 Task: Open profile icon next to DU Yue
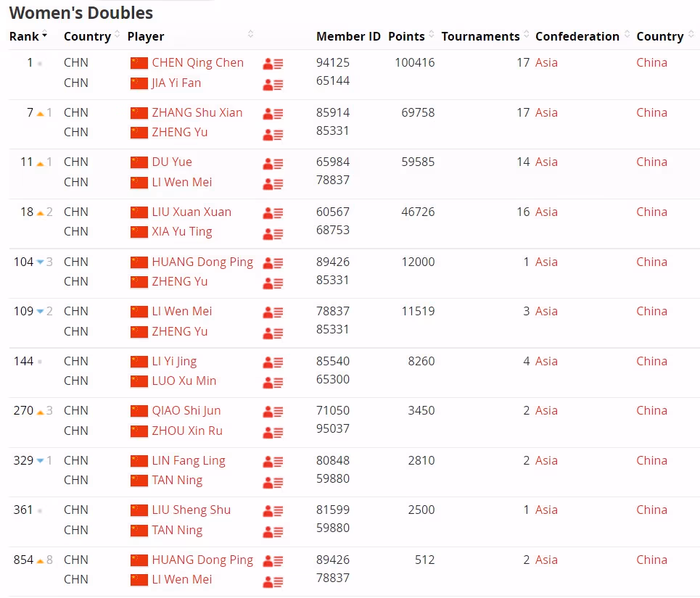point(273,163)
